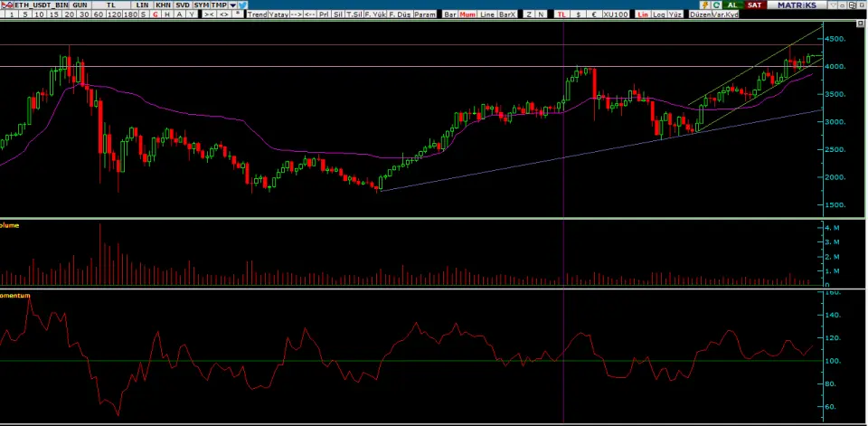Image resolution: width=868 pixels, height=426 pixels.
Task: Click the chart icon before ETH_USDT_BIN
Action: click(x=6, y=5)
